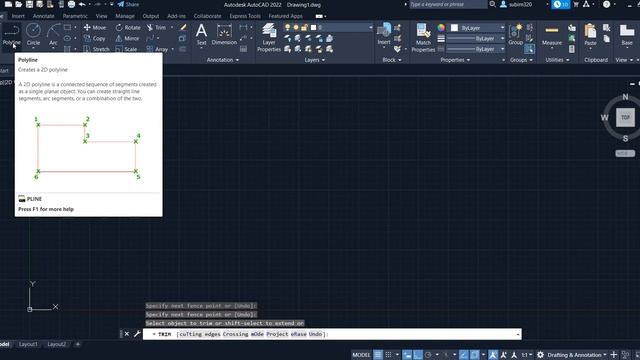Activate the Rotate tool
640x360 pixels.
coord(128,27)
